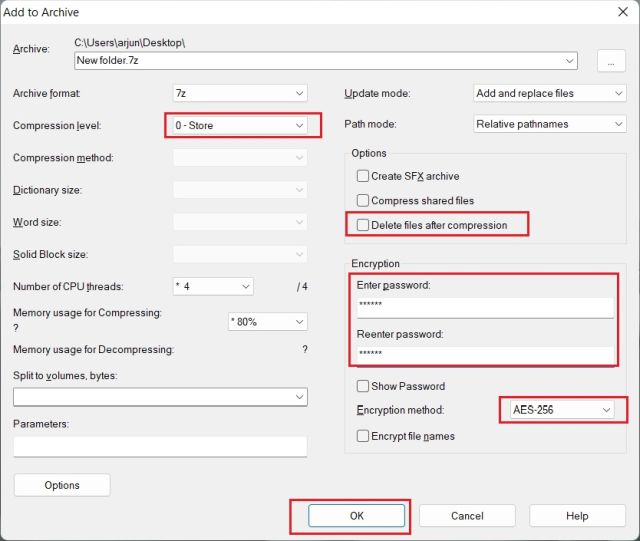Open the Encryption method AES-256 dropdown
This screenshot has height=541, width=640.
coord(561,410)
